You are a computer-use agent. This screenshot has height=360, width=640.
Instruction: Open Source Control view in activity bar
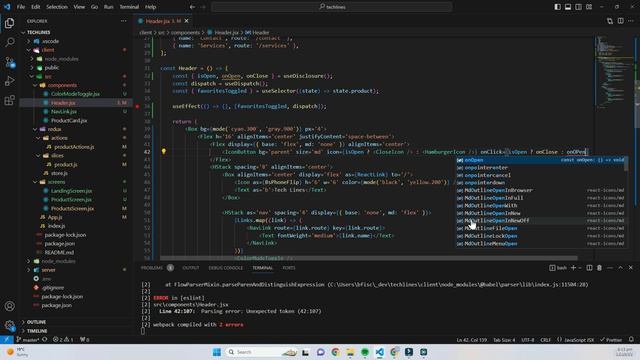[x=9, y=62]
